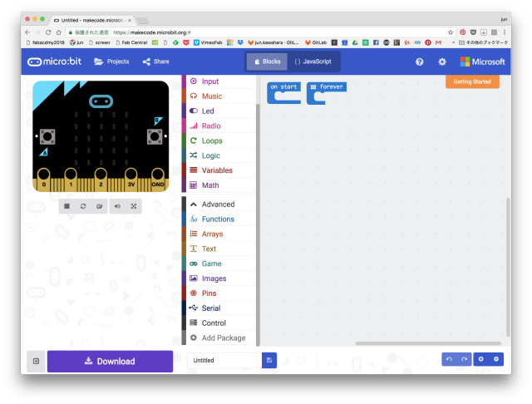
Task: Click the browser back arrow
Action: 27,32
